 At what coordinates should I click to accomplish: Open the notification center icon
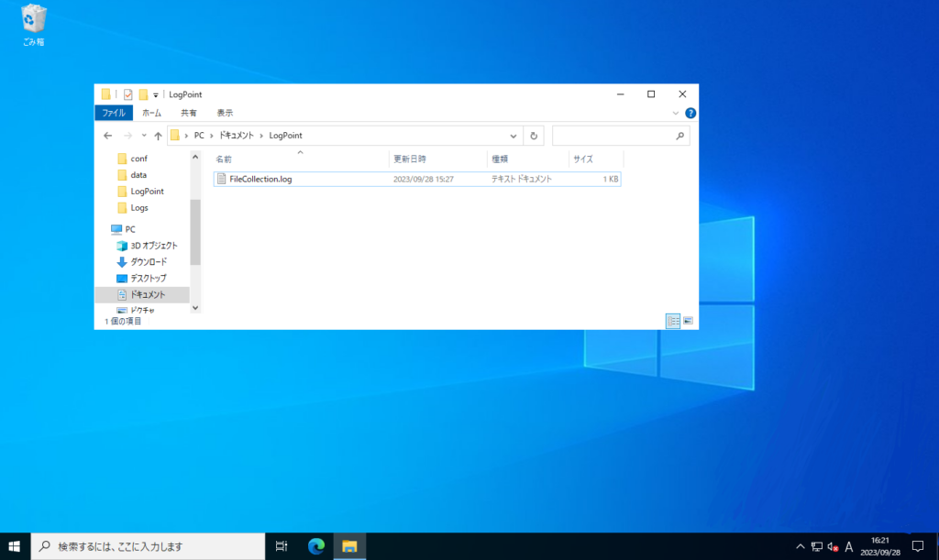(917, 546)
